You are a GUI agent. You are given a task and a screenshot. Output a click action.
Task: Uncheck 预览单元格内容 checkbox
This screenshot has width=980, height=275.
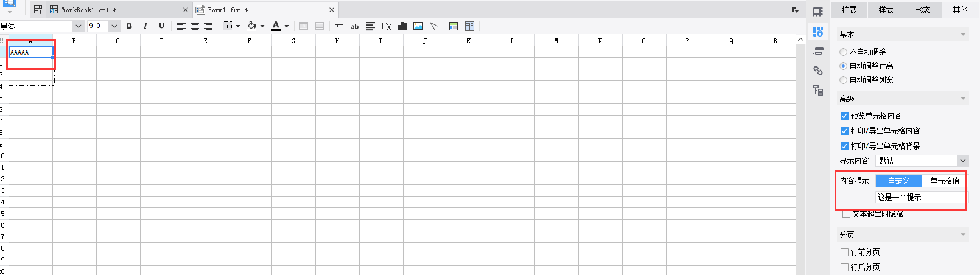pyautogui.click(x=844, y=116)
